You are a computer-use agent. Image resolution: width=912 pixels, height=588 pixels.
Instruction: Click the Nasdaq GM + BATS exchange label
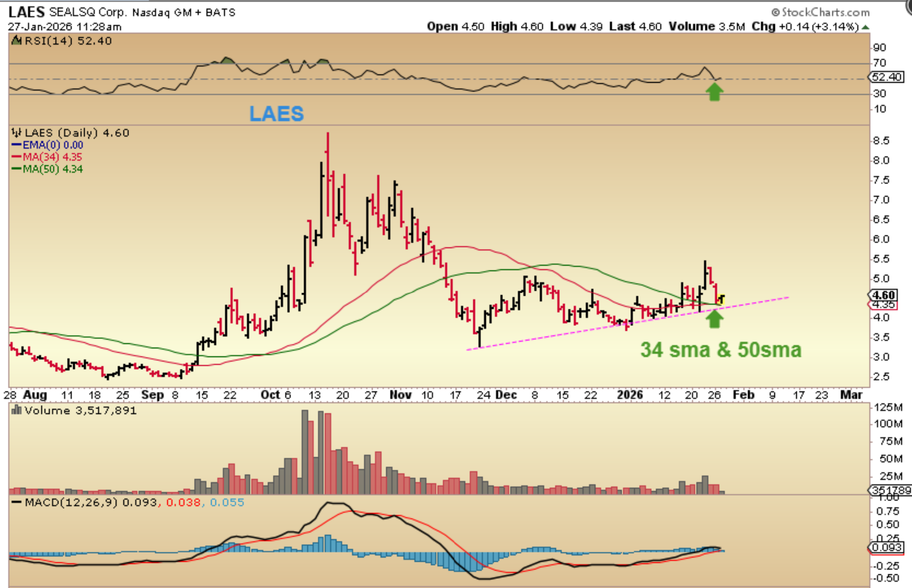click(x=184, y=12)
